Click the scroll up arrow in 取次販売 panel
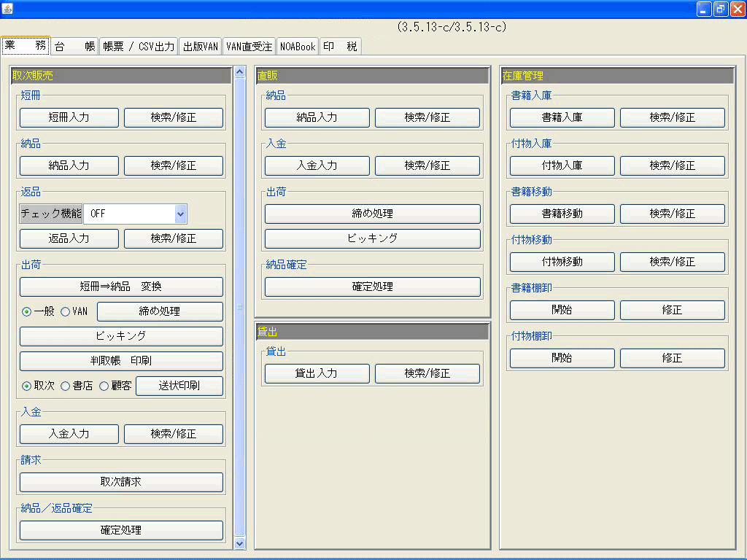Image resolution: width=747 pixels, height=560 pixels. click(x=240, y=72)
